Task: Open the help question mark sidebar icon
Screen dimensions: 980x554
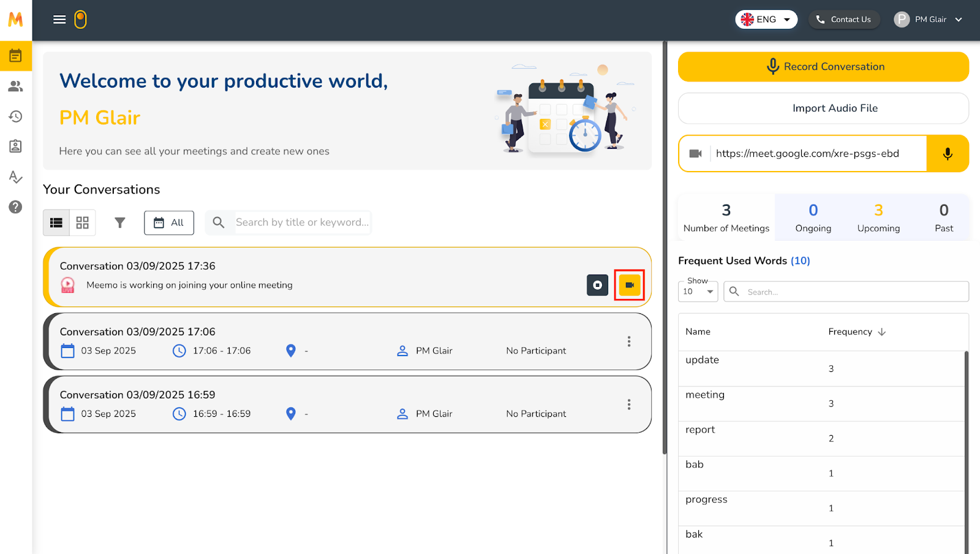Action: (15, 207)
